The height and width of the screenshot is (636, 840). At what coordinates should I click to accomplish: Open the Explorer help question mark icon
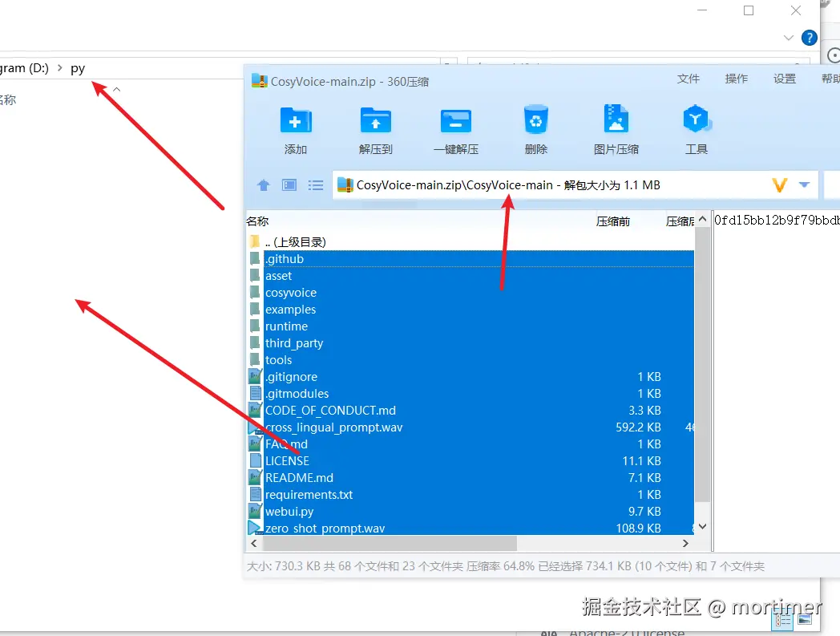pyautogui.click(x=809, y=38)
